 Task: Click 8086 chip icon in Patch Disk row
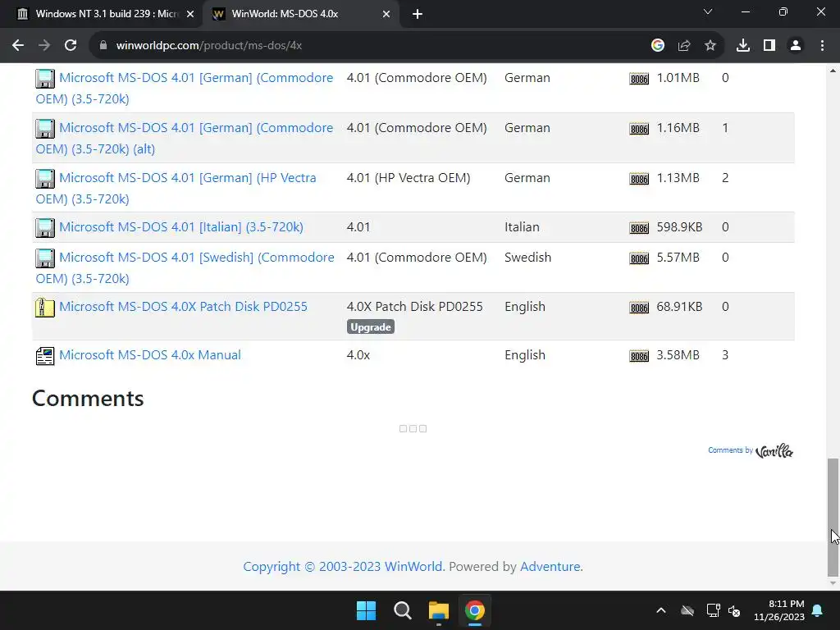coord(639,308)
